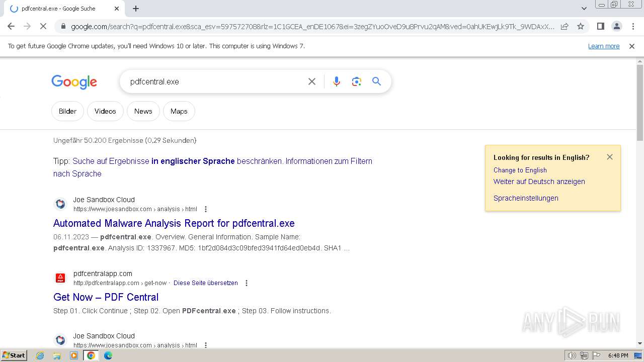Screen dimensions: 644x362
Task: Search by image with Google Lens
Action: click(357, 81)
